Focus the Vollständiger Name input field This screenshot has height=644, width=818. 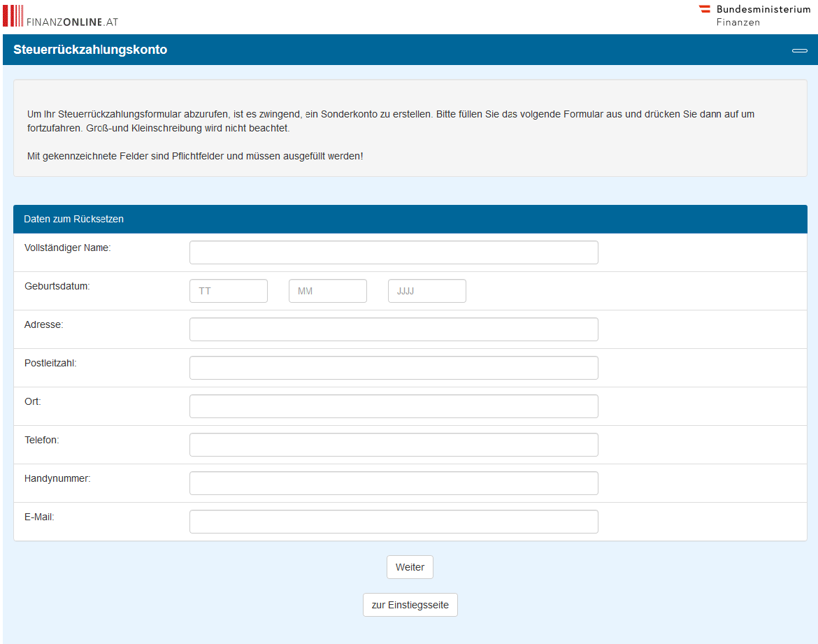[394, 252]
